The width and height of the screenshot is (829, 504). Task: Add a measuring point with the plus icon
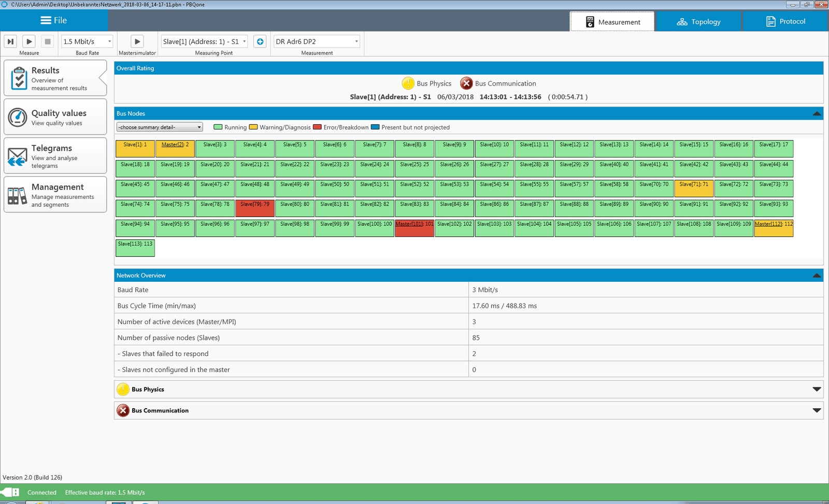pos(260,41)
